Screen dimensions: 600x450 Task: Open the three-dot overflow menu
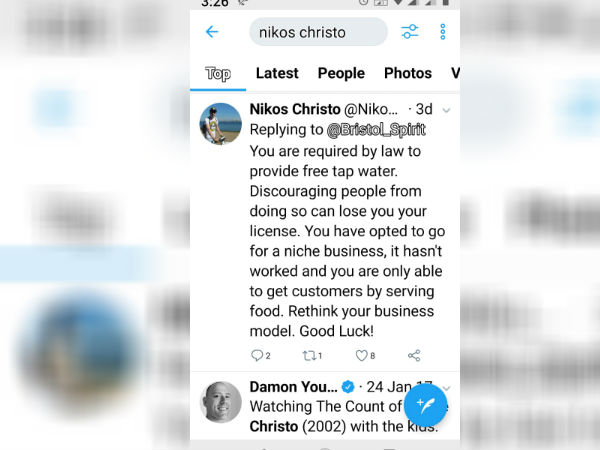point(443,32)
